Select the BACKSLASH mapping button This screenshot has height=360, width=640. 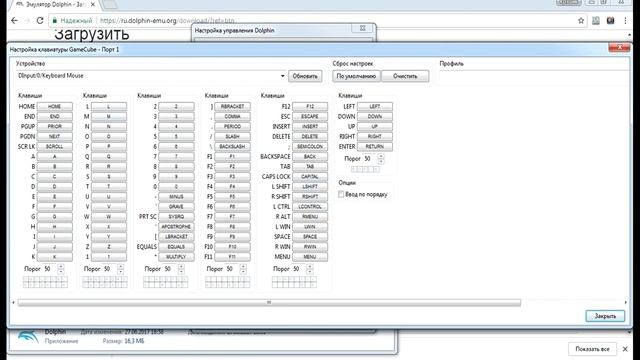(232, 147)
